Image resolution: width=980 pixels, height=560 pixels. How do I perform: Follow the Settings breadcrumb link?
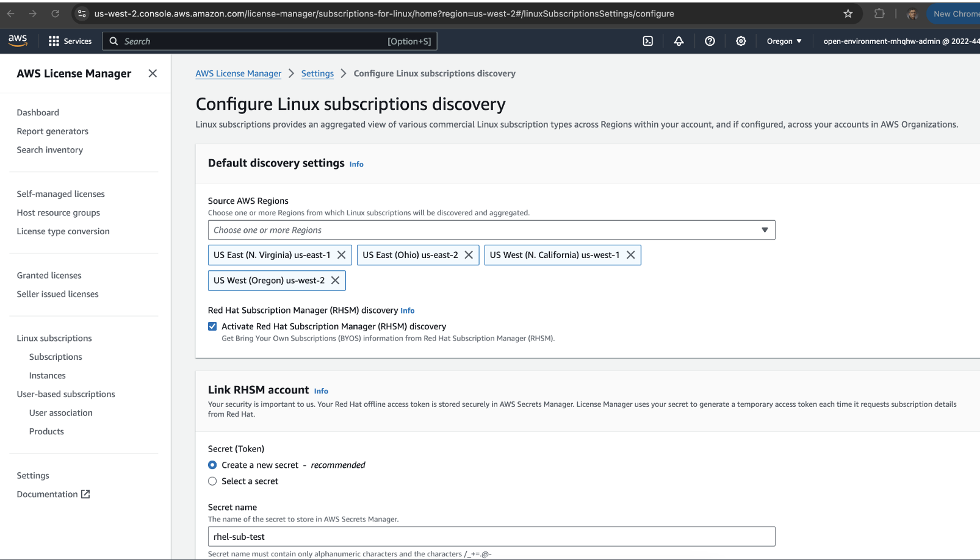click(317, 73)
